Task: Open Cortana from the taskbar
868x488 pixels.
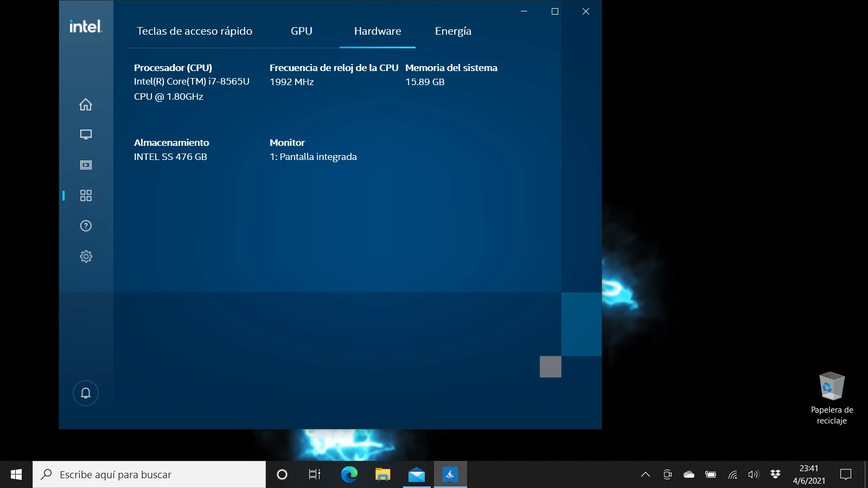Action: tap(282, 474)
